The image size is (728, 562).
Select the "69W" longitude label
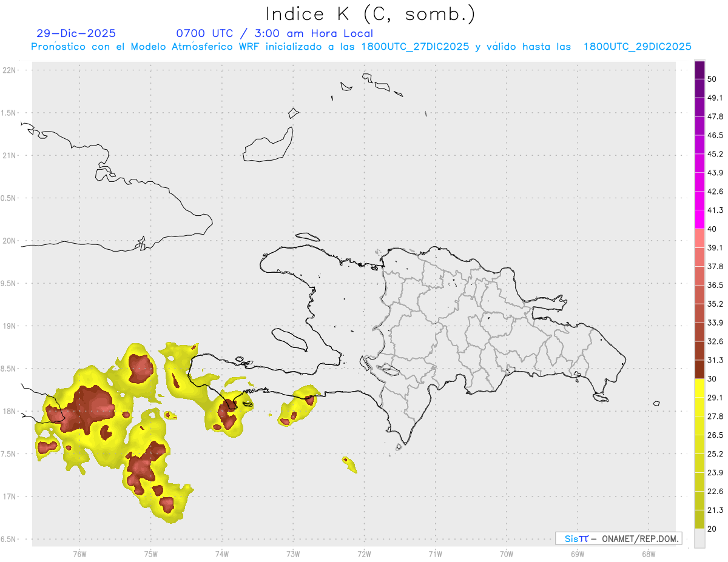tap(578, 554)
